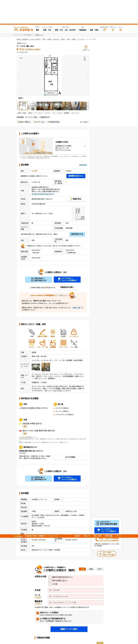Screen dimensions: 138x644
Task: Open the 一覧 grid view icon on photo
Action: tap(84, 58)
